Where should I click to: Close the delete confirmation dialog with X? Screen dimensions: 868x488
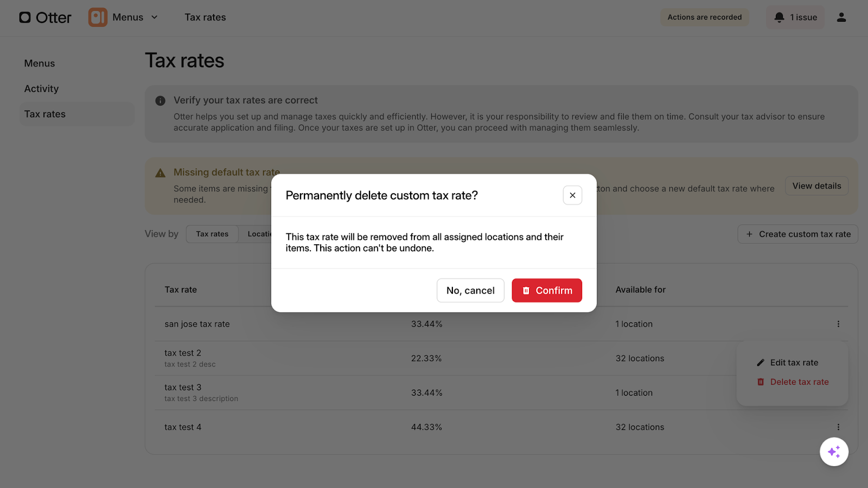572,195
